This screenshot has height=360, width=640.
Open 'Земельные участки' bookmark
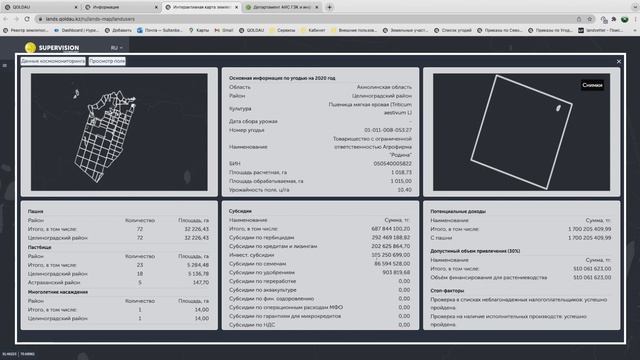click(405, 30)
